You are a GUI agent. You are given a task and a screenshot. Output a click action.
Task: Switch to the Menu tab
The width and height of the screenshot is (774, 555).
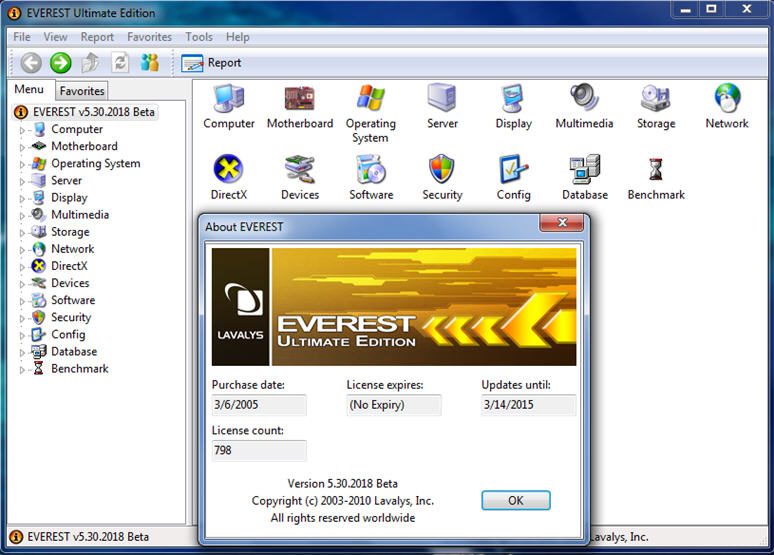(29, 89)
